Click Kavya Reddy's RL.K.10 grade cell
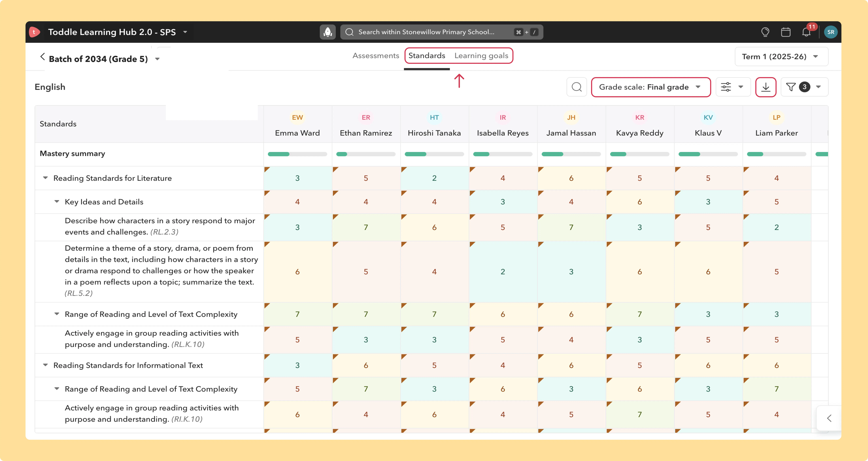The height and width of the screenshot is (461, 868). pyautogui.click(x=640, y=340)
